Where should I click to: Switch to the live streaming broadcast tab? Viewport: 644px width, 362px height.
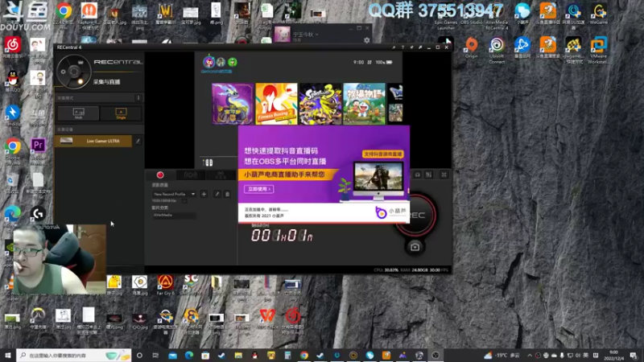pos(190,175)
